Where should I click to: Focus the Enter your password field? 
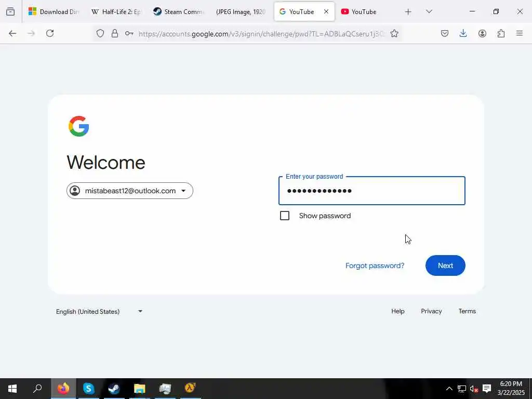(372, 191)
